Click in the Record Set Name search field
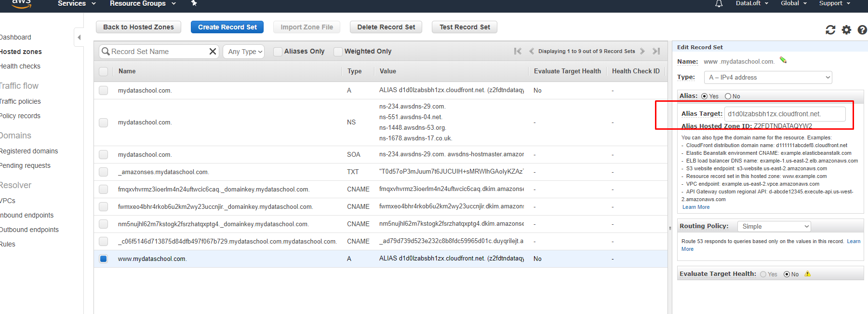Screen dimensions: 868x314 [x=159, y=52]
